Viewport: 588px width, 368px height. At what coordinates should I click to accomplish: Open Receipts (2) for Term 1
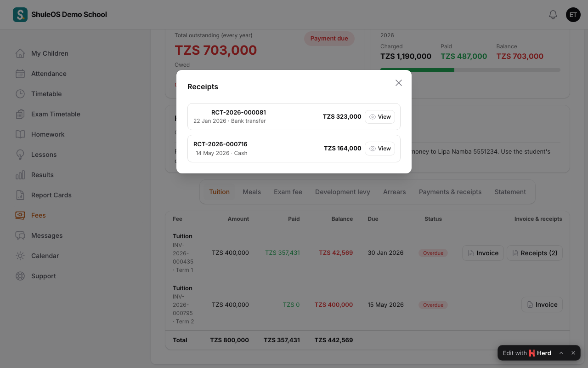click(x=535, y=253)
